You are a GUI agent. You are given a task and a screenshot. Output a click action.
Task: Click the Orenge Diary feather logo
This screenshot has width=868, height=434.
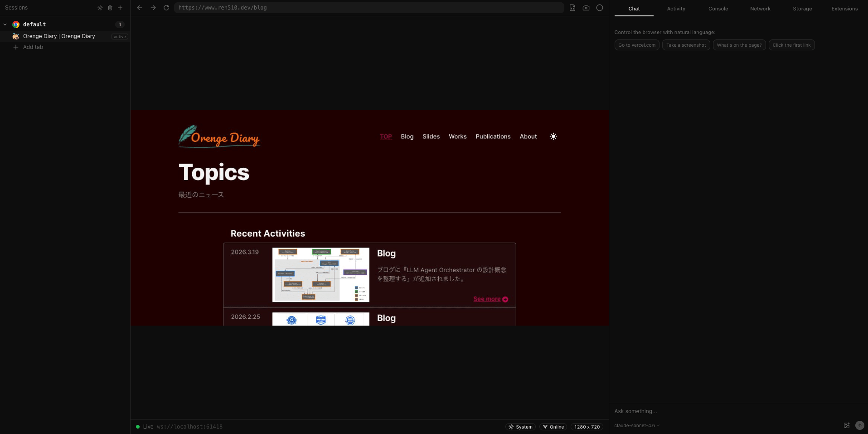click(x=219, y=136)
